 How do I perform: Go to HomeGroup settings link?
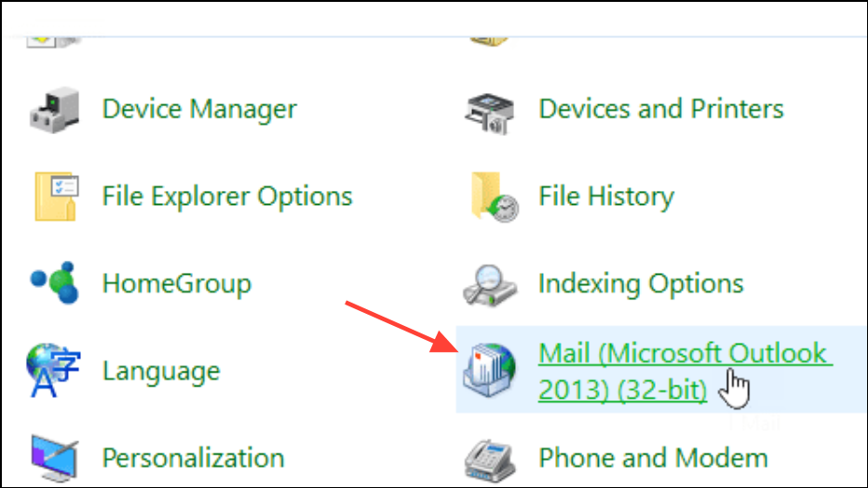[x=177, y=283]
